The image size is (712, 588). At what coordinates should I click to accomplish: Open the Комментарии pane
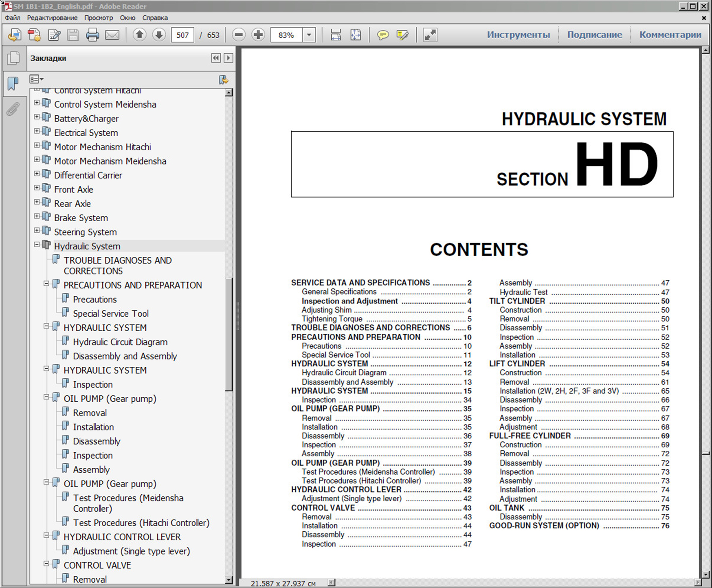[x=670, y=35]
